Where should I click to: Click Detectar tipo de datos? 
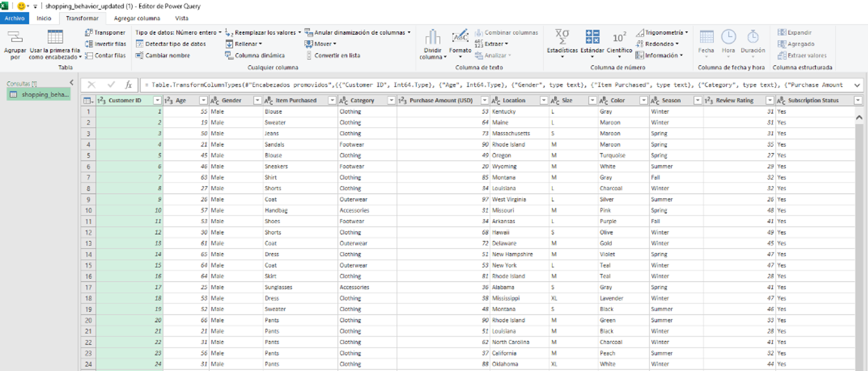coord(171,44)
